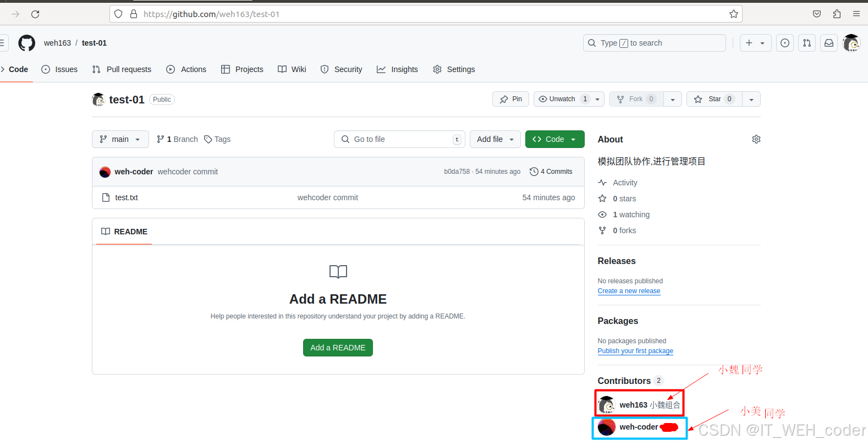Open the Activity link in About
The image size is (868, 445).
(x=618, y=183)
